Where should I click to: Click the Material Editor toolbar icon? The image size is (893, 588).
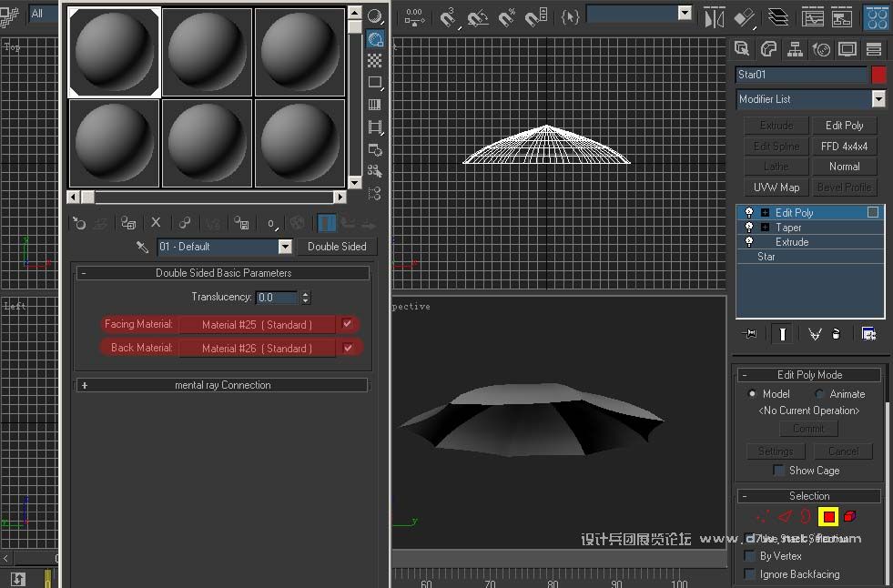[877, 17]
